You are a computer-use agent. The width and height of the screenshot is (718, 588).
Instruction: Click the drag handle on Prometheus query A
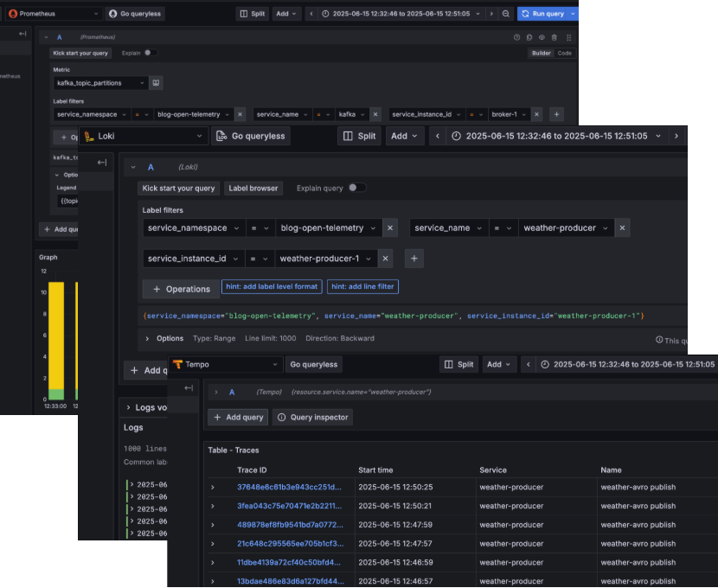(568, 37)
